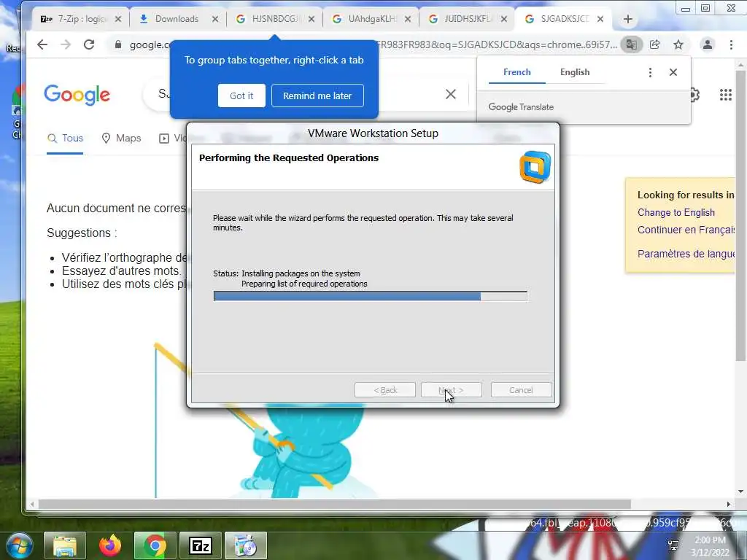Open Paramètres de langue link
This screenshot has width=747, height=560.
pyautogui.click(x=686, y=253)
